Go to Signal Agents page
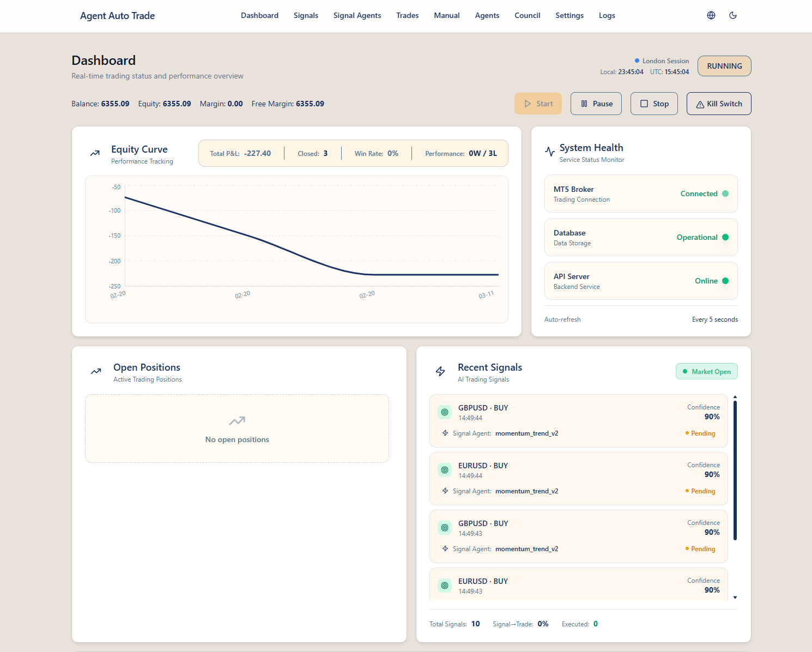This screenshot has height=652, width=812. [x=357, y=15]
